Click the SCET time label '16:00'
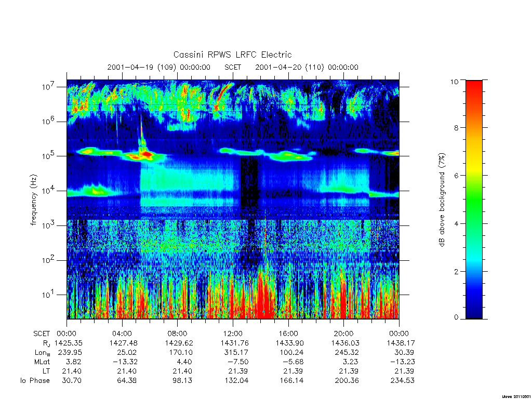The width and height of the screenshot is (532, 399). tap(288, 334)
